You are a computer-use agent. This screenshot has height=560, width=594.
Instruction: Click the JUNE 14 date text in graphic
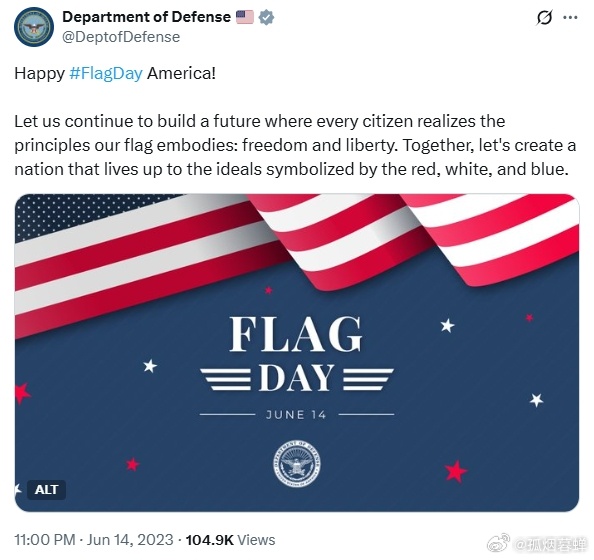[296, 415]
